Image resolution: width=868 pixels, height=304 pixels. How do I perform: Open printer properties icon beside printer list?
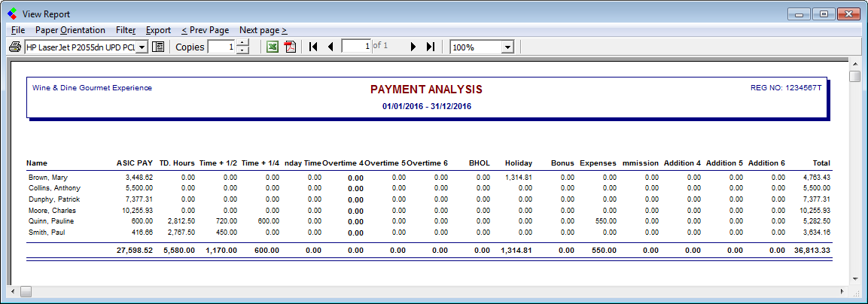(158, 47)
